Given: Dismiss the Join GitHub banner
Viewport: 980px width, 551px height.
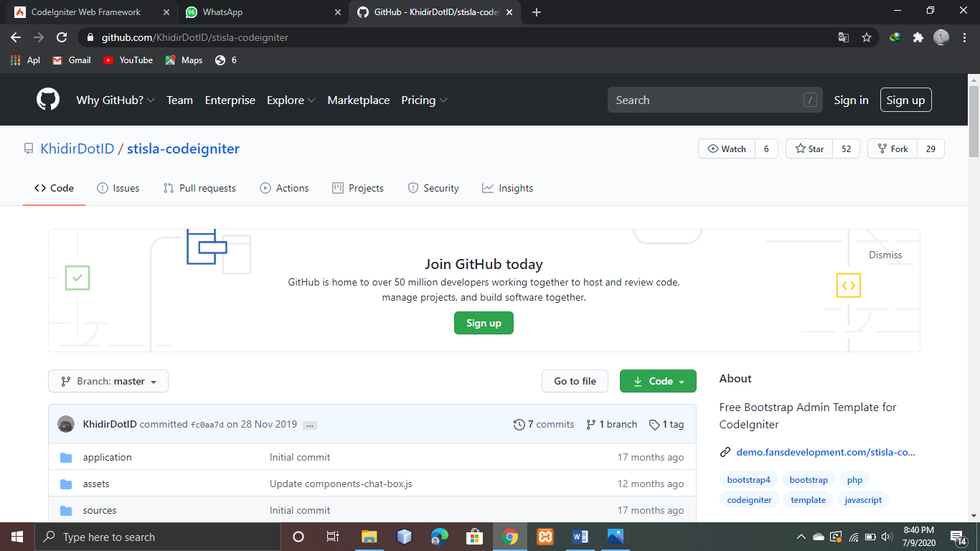Looking at the screenshot, I should [x=885, y=255].
